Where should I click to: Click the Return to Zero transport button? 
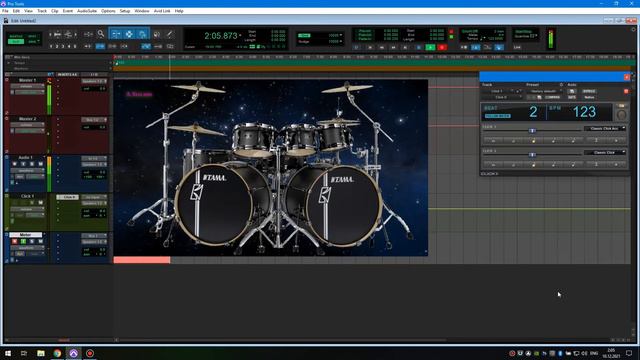pos(370,47)
